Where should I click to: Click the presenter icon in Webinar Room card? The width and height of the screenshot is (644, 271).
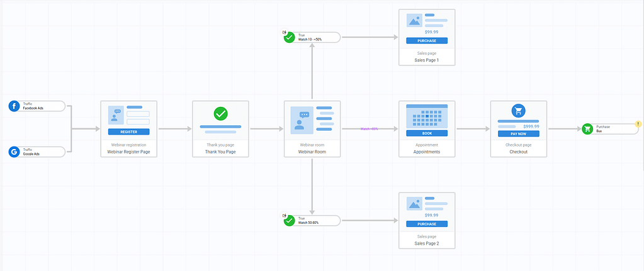302,120
